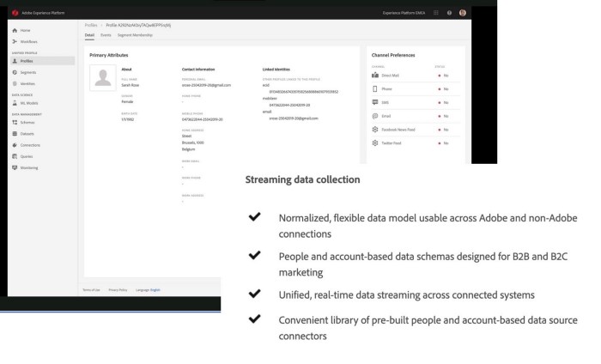Click the SMS status No

(446, 103)
